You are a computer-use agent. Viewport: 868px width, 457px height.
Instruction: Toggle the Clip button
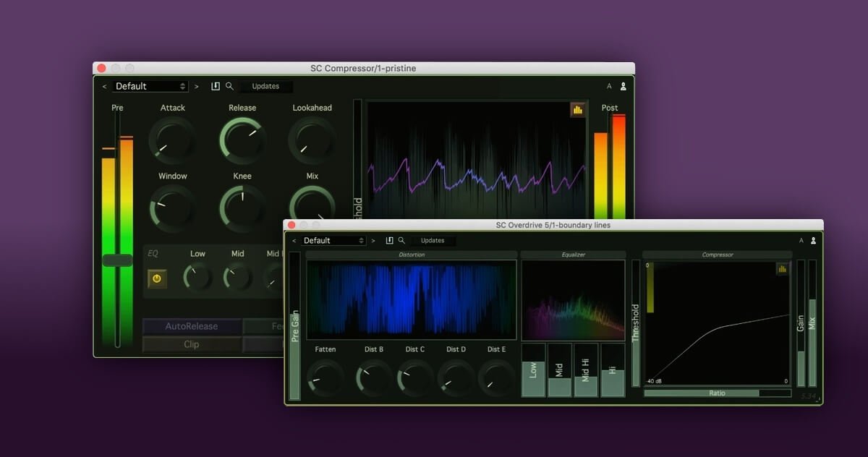point(191,344)
